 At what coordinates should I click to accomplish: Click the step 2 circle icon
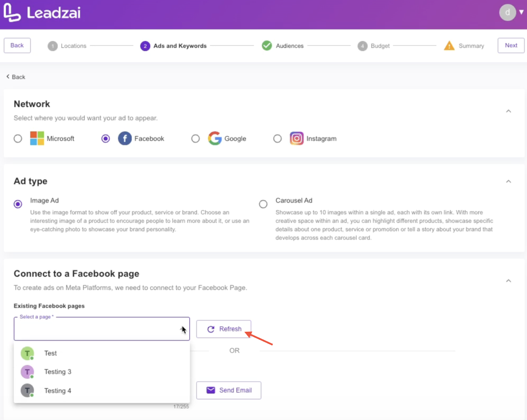pyautogui.click(x=145, y=46)
